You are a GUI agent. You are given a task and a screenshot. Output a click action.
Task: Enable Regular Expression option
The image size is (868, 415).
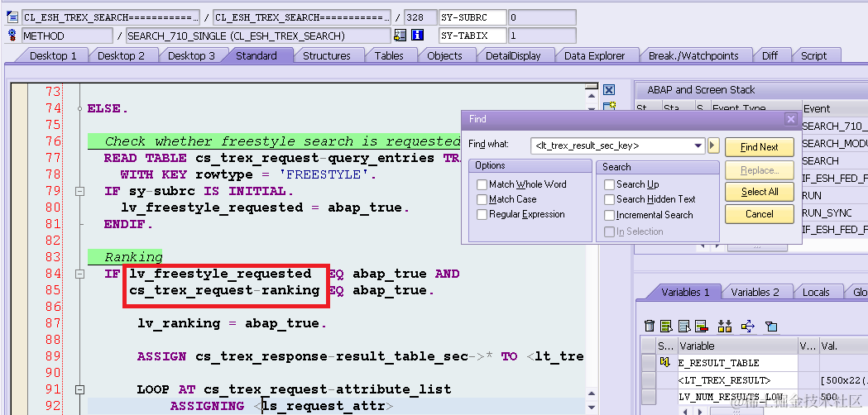click(x=482, y=214)
